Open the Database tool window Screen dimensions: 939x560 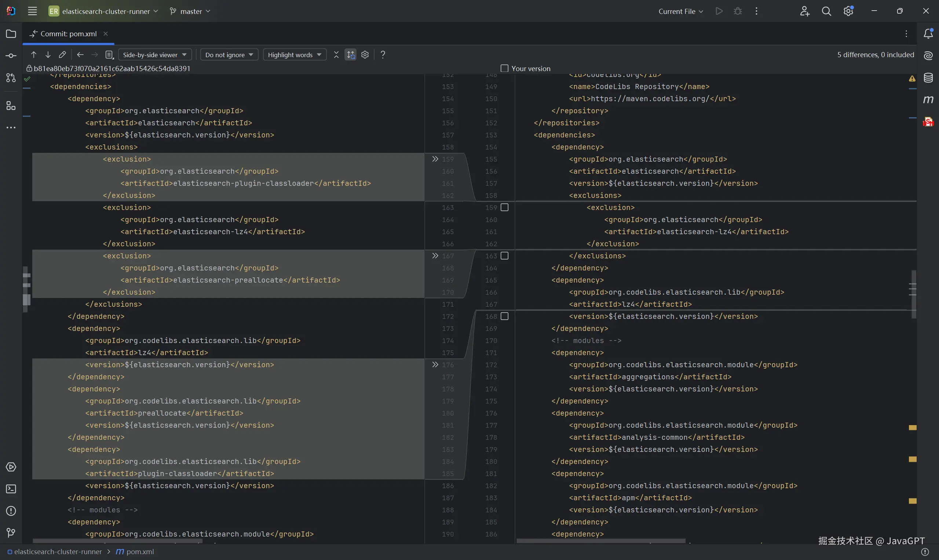(928, 78)
